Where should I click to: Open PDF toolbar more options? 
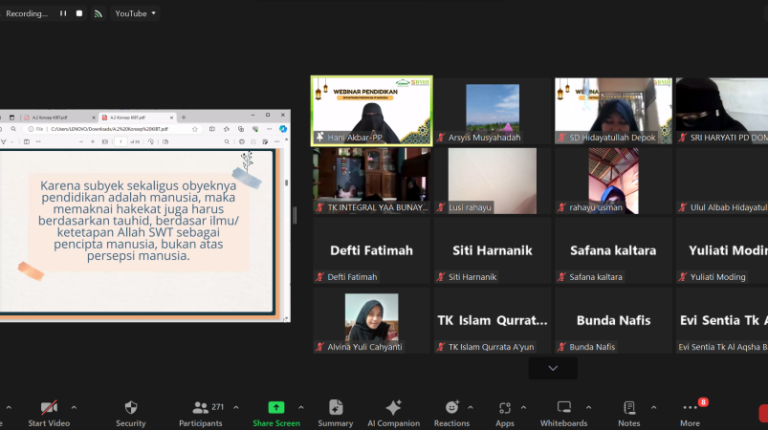[x=277, y=142]
